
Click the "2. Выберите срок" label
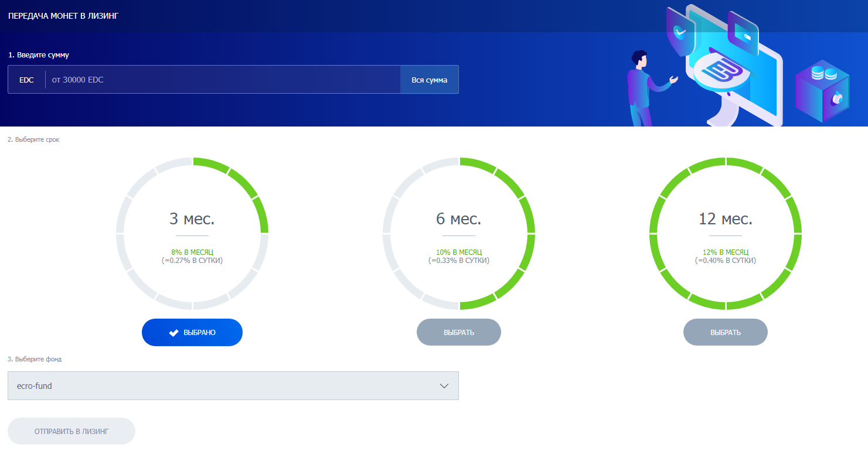[x=33, y=139]
